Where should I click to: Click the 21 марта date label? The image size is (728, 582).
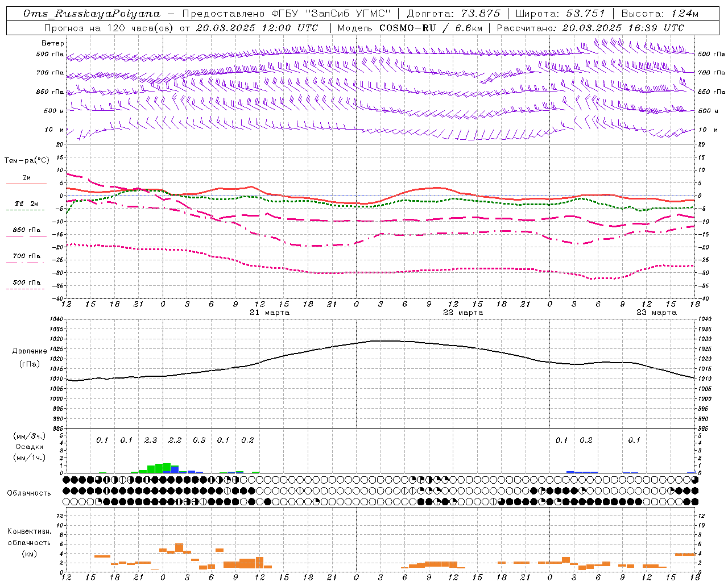tap(270, 313)
